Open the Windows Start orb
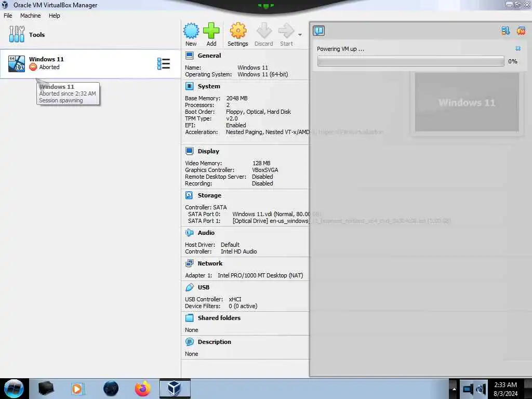532x399 pixels. (x=14, y=389)
